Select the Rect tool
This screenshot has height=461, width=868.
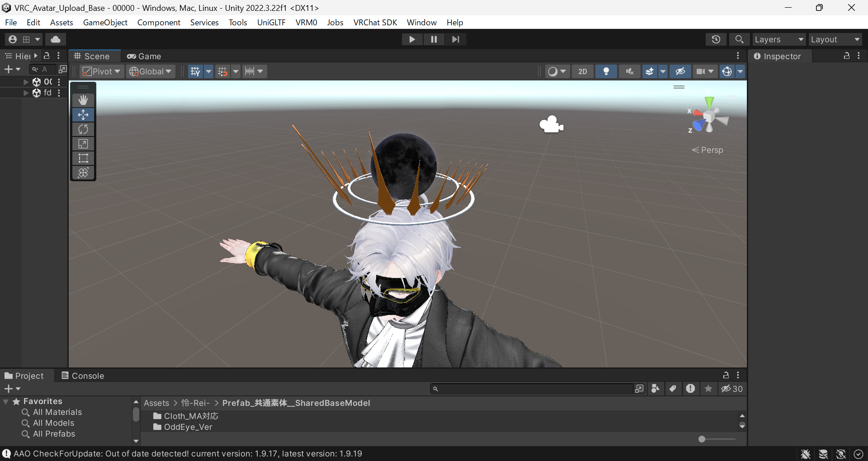83,158
